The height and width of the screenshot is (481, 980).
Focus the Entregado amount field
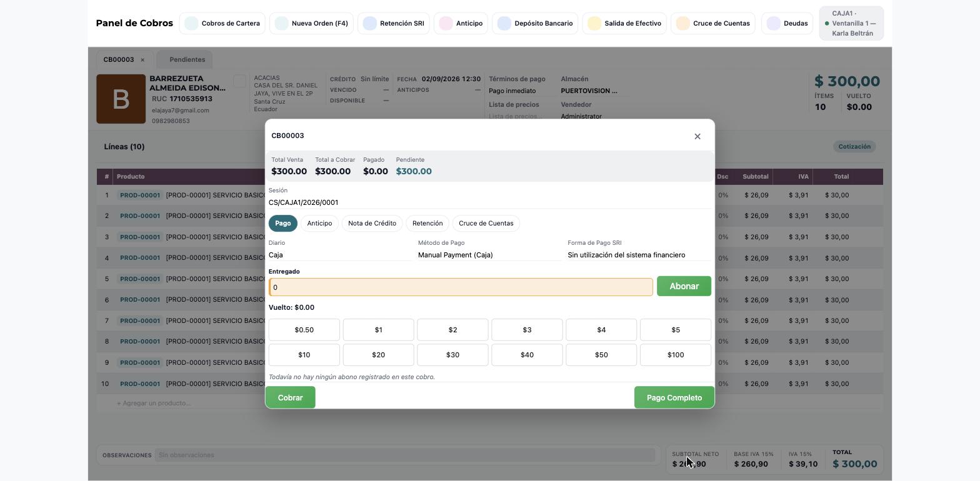pyautogui.click(x=461, y=287)
